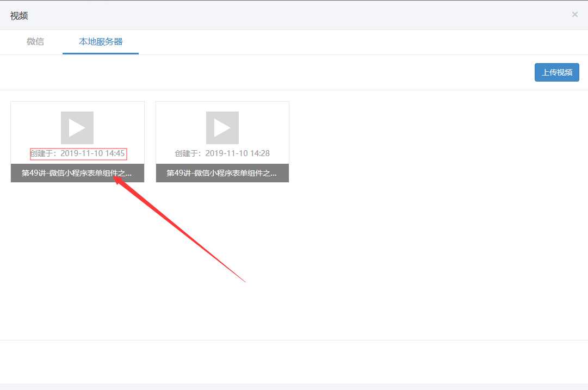This screenshot has height=390, width=588.
Task: Click the 上传视频 button
Action: click(557, 72)
